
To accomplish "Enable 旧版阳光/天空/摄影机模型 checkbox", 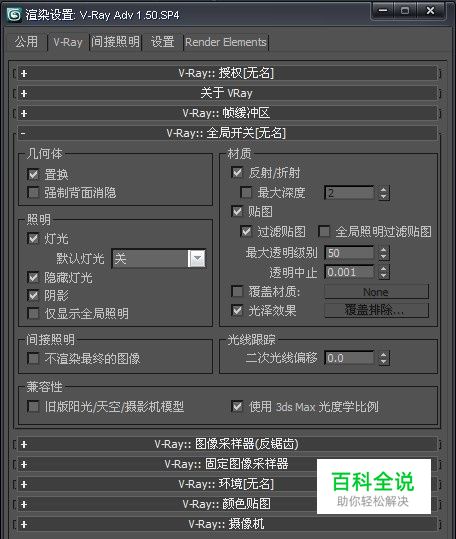I will point(33,407).
